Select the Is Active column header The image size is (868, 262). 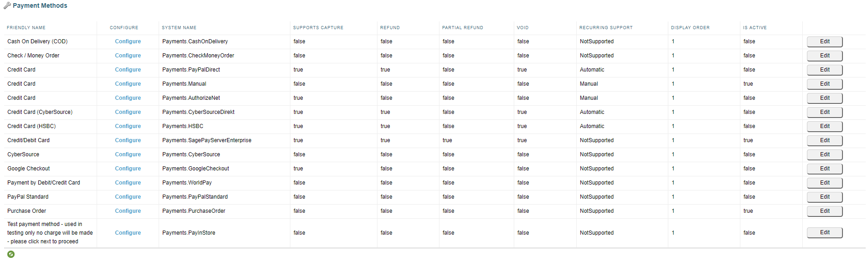coord(754,28)
